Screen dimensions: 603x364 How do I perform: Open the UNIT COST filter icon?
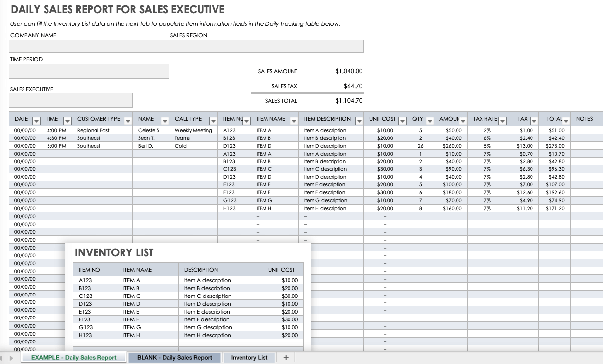(402, 120)
